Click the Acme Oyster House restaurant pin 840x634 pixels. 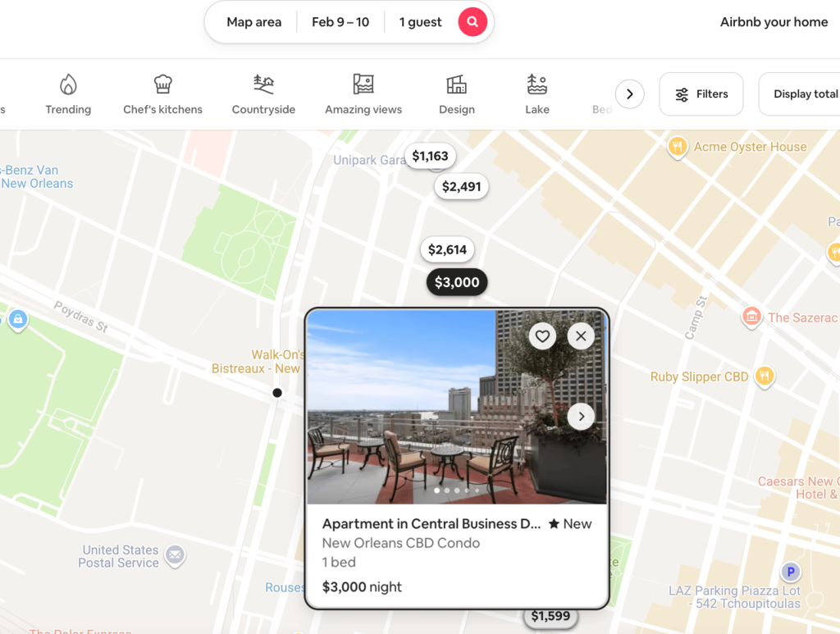[677, 148]
